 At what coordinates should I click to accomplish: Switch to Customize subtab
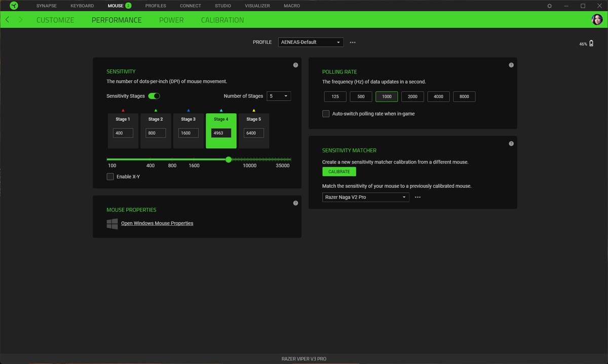point(55,20)
